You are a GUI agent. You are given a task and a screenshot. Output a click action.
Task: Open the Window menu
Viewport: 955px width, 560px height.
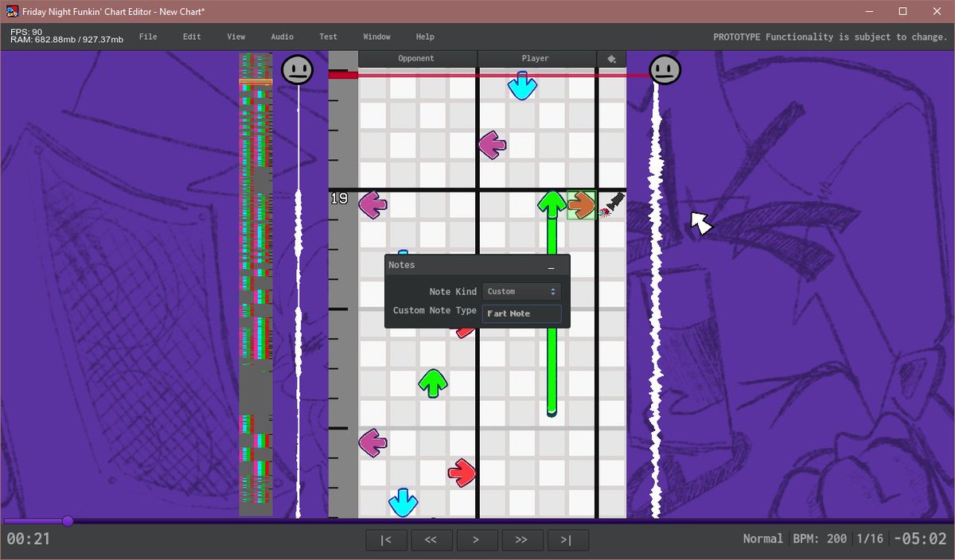coord(376,37)
